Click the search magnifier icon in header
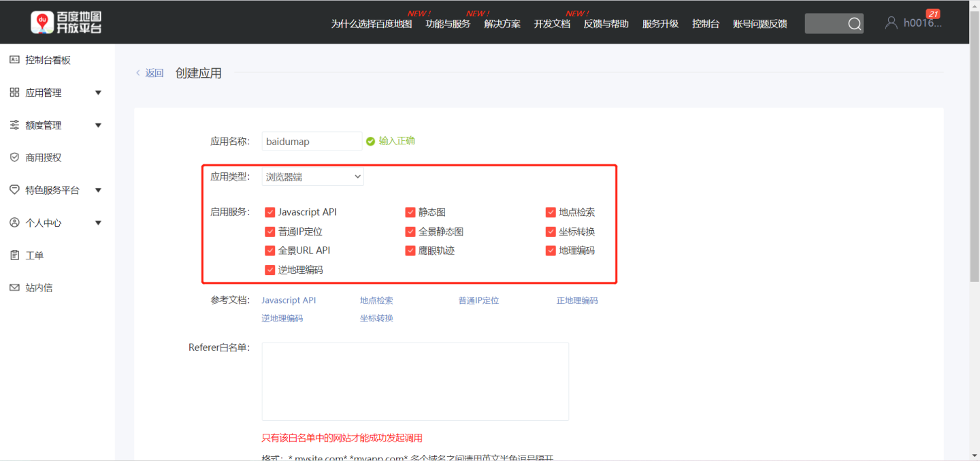The image size is (980, 461). 854,24
